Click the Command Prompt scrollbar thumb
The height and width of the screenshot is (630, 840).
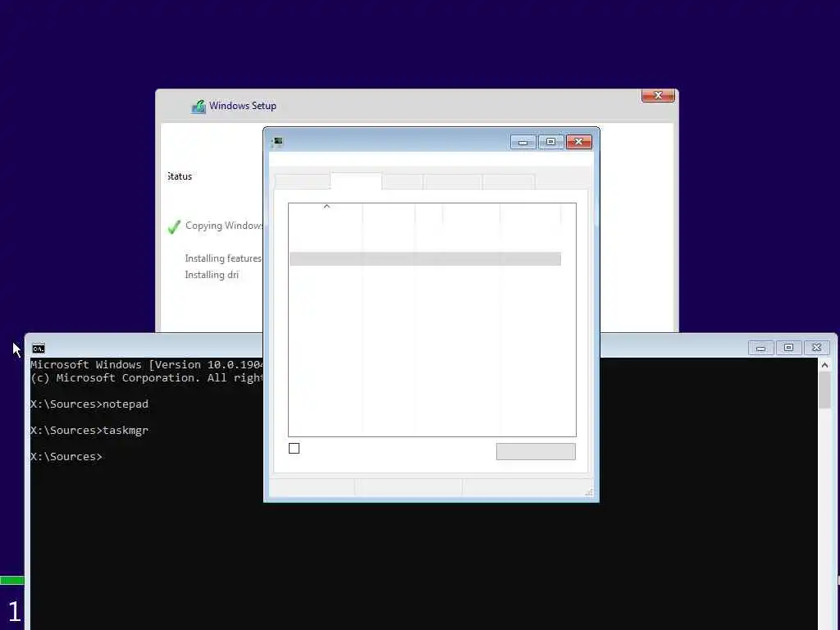click(824, 390)
